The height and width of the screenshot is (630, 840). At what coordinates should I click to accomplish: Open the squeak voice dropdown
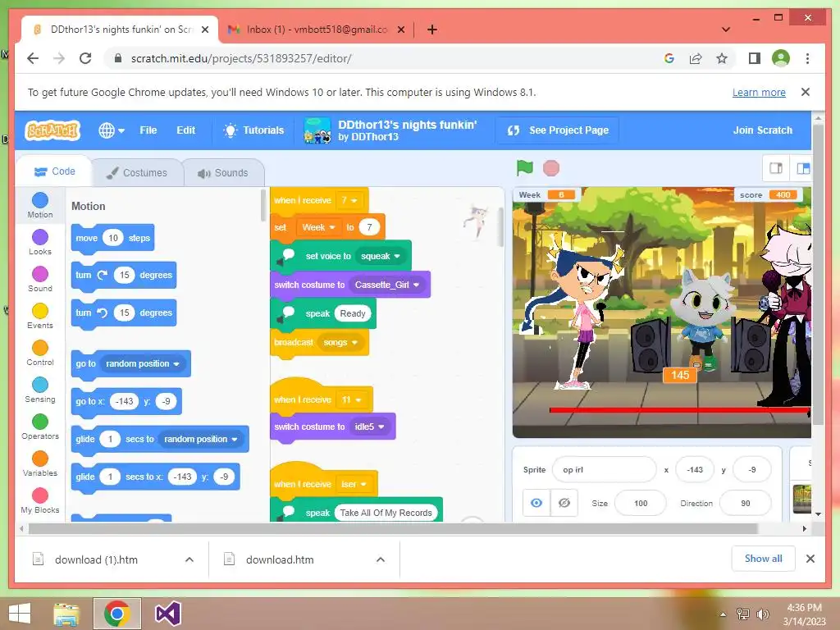381,256
